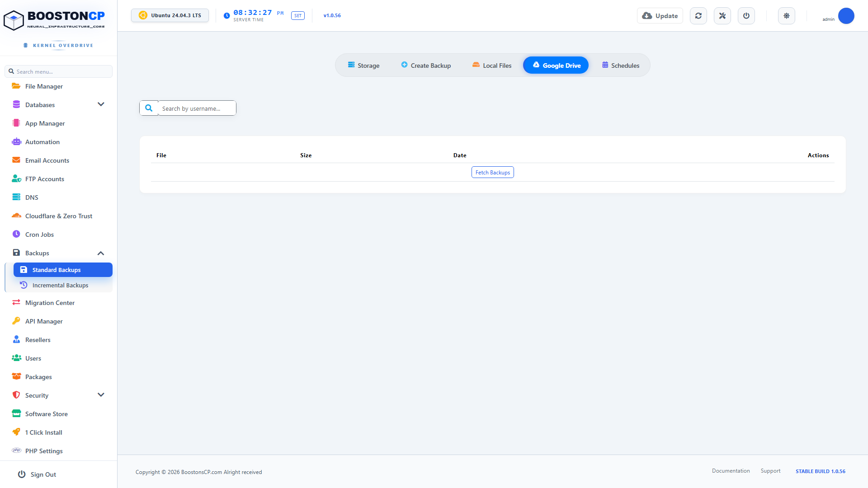Open the admin avatar circle
868x488 pixels.
pyautogui.click(x=846, y=16)
